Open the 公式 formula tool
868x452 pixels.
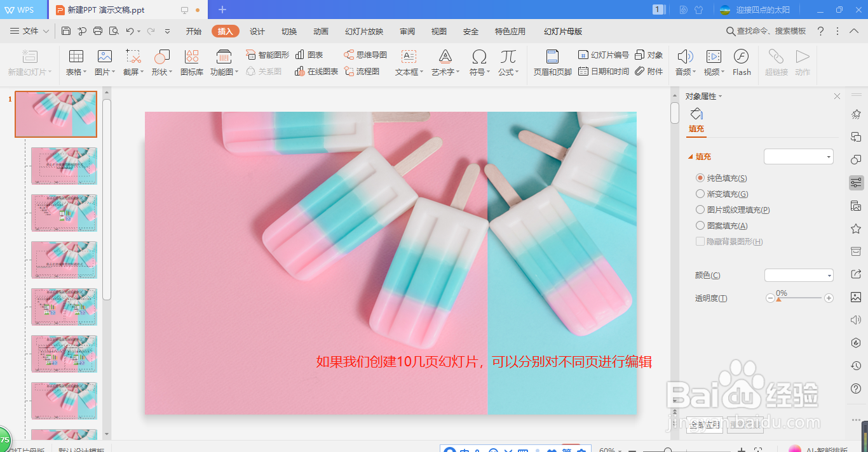508,63
